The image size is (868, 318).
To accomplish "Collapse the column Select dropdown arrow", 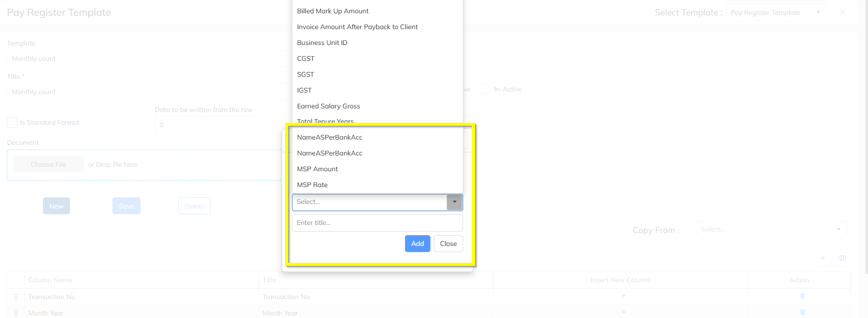I will [454, 202].
